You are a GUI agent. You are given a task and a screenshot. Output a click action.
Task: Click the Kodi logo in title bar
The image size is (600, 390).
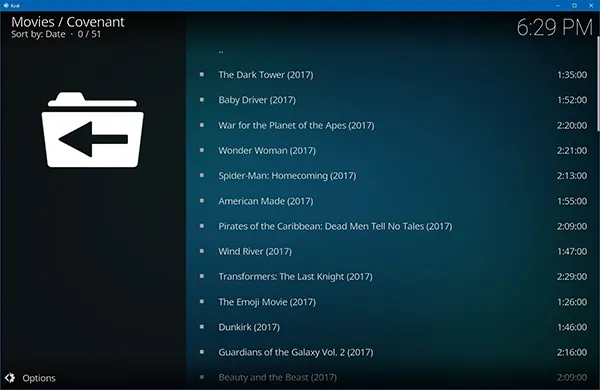6,5
